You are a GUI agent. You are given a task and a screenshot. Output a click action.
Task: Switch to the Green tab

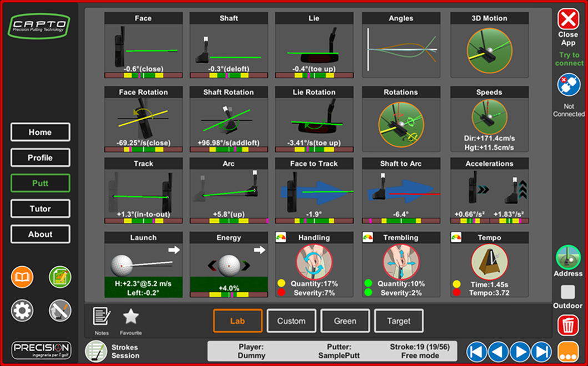(345, 321)
